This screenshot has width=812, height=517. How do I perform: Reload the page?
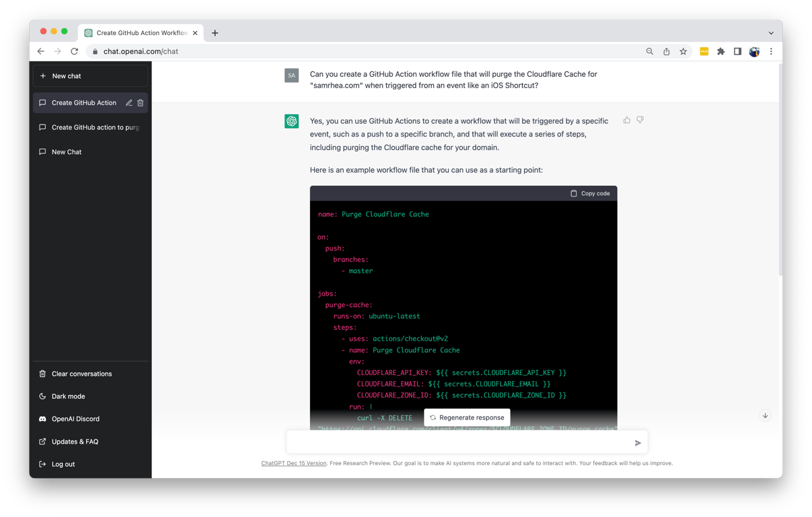75,51
